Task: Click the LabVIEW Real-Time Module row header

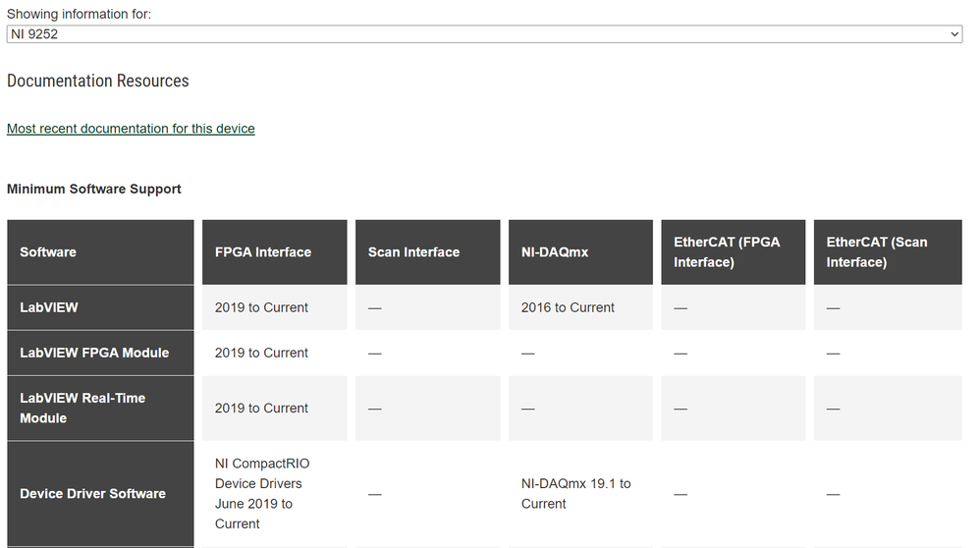Action: 100,408
